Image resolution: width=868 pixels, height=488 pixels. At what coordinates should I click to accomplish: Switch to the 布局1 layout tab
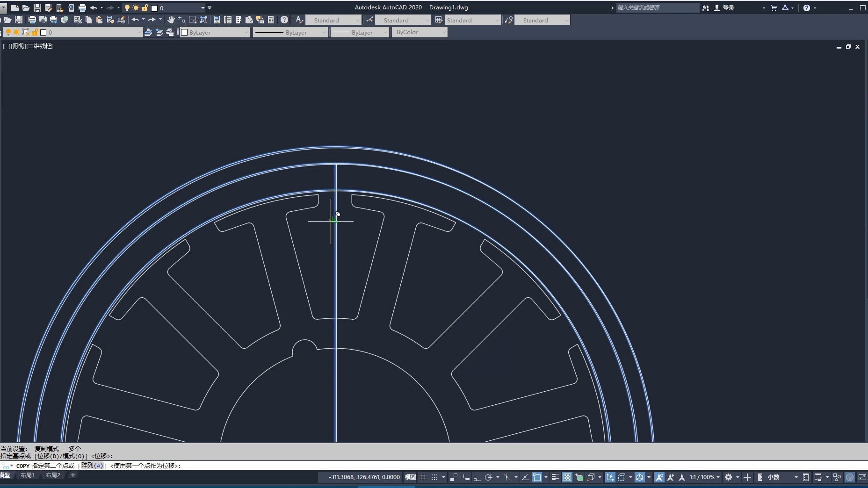(x=27, y=475)
